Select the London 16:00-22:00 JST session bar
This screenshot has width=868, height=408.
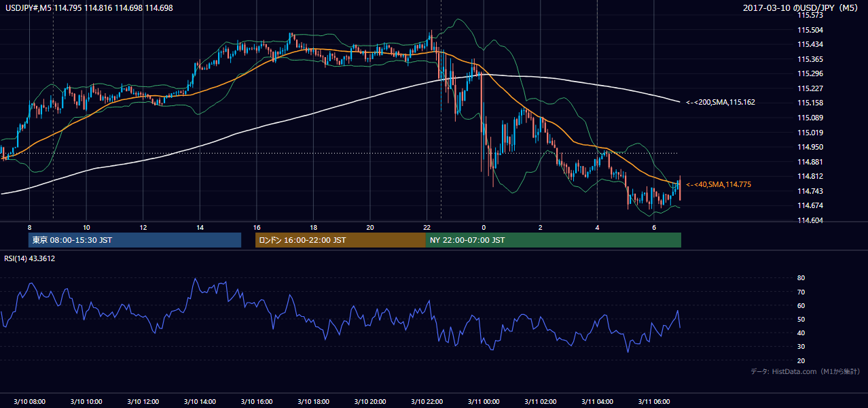click(x=340, y=240)
